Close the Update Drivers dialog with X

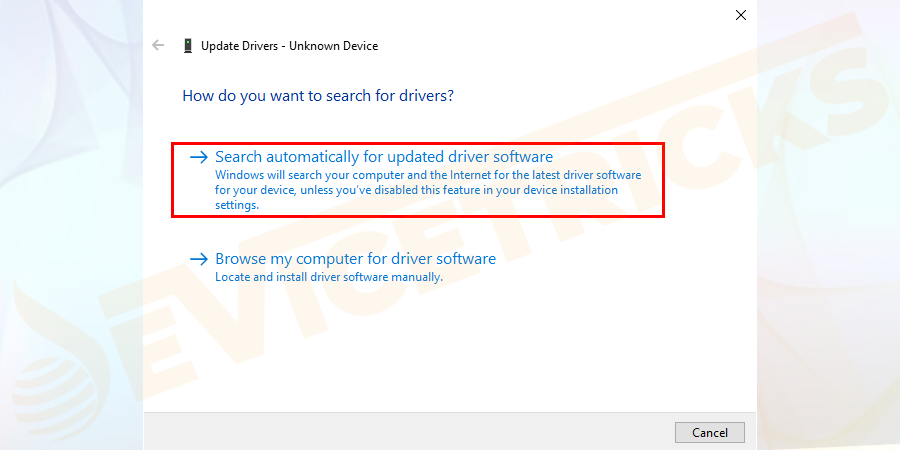[741, 15]
